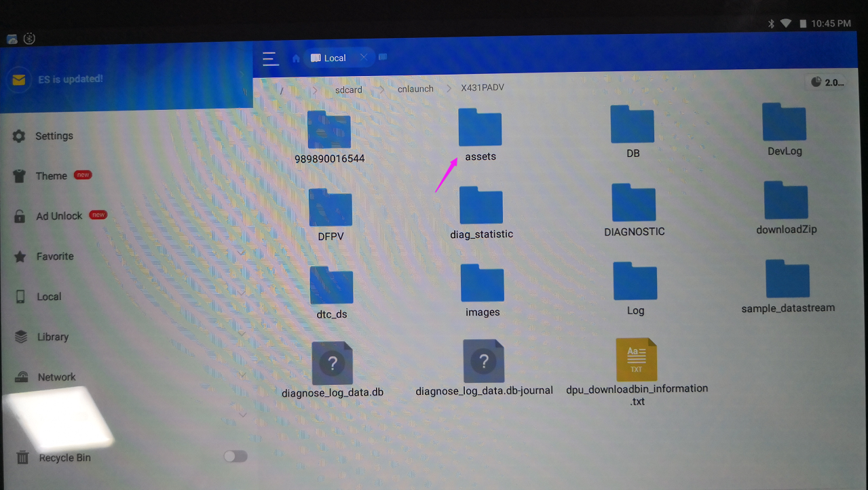Go to the home icon tab
The width and height of the screenshot is (868, 490).
click(x=296, y=58)
